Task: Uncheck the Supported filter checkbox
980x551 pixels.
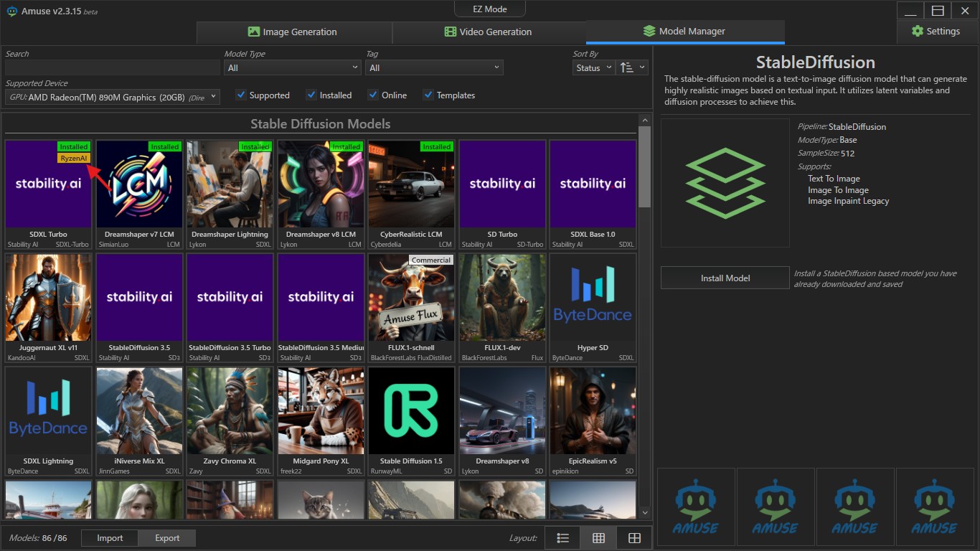Action: click(x=242, y=95)
